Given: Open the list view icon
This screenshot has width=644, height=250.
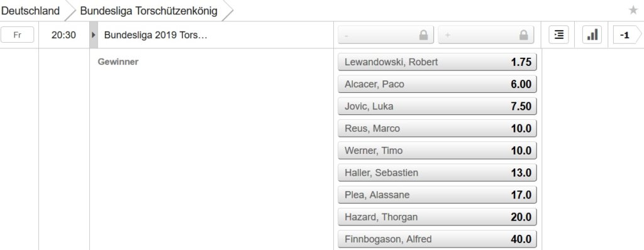Looking at the screenshot, I should [558, 35].
